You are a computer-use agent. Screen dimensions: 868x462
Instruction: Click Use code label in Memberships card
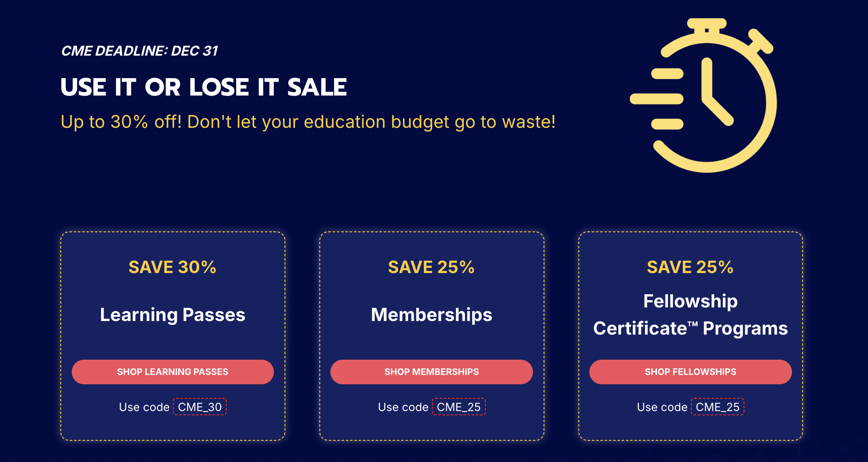403,407
